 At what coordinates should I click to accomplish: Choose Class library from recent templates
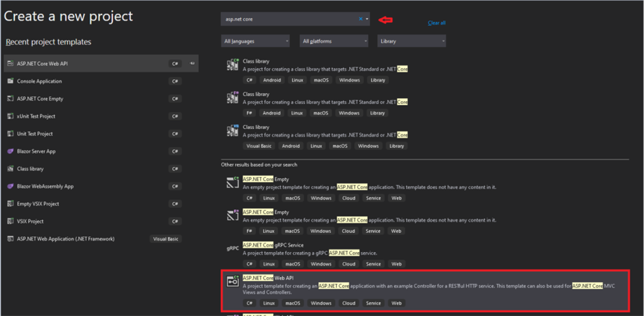101,168
